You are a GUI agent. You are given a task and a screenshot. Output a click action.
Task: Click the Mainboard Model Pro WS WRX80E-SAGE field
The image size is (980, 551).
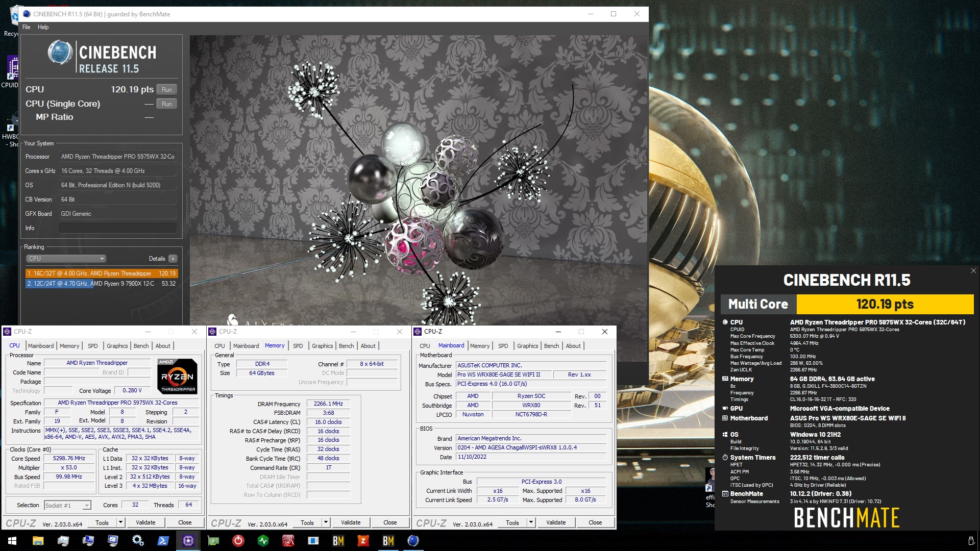click(504, 374)
